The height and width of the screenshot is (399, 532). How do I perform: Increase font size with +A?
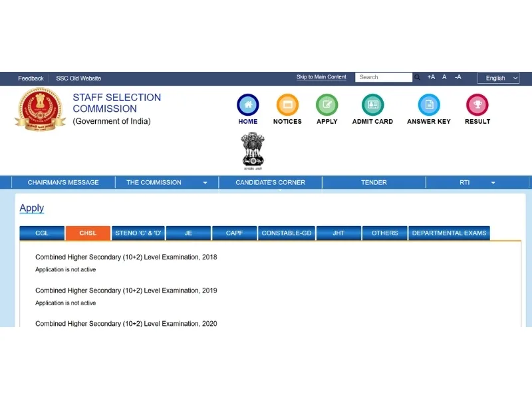[431, 77]
